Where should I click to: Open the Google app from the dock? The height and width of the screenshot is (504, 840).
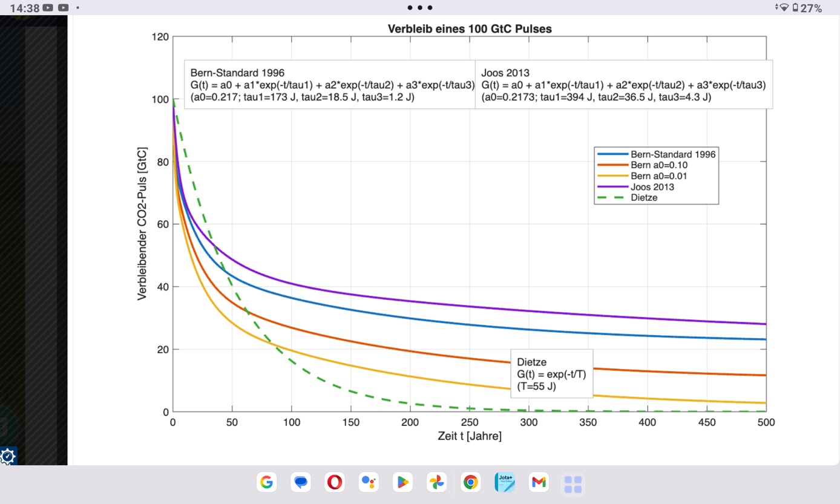coord(266,482)
